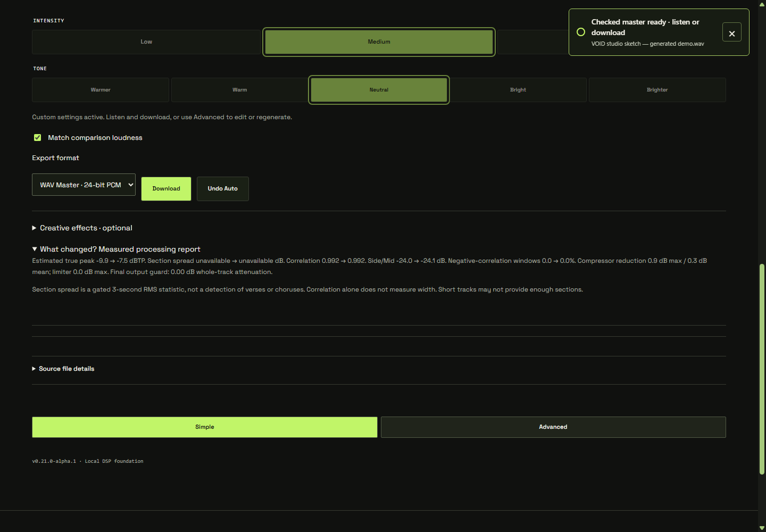Set tone to Bright
766x532 pixels.
click(x=518, y=90)
